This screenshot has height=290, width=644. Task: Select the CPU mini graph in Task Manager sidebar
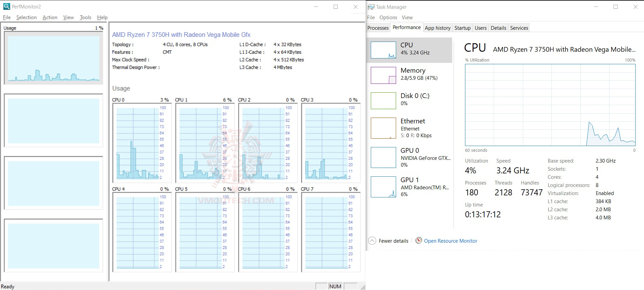point(383,50)
